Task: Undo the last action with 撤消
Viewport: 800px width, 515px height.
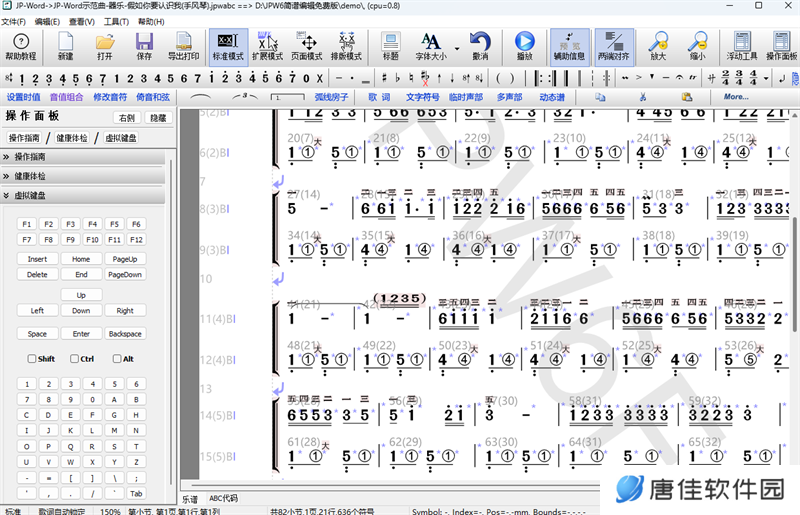Action: (480, 47)
